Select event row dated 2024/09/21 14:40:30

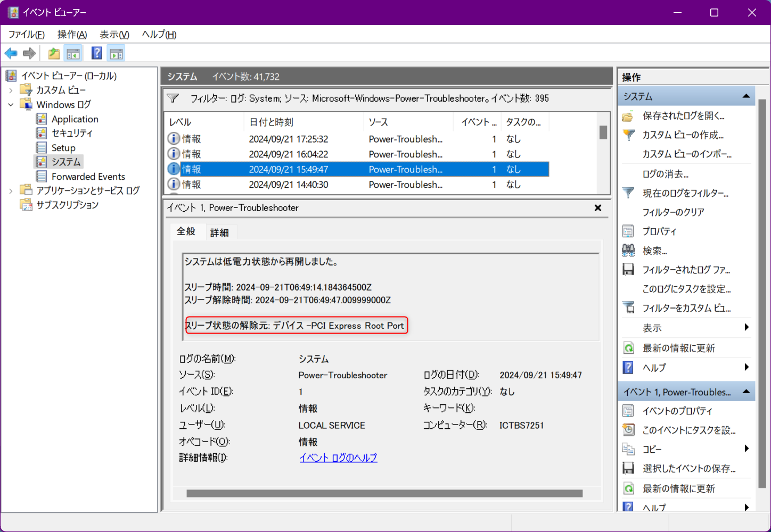pos(357,185)
